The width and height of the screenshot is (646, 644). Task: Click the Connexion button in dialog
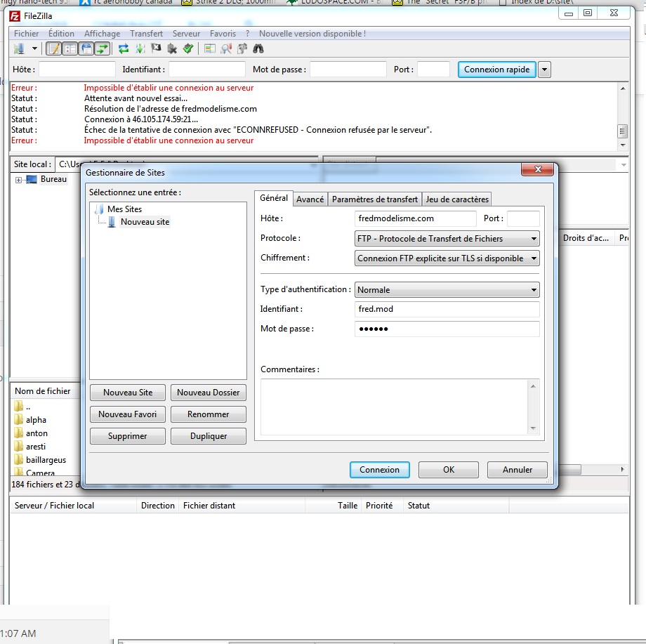379,470
